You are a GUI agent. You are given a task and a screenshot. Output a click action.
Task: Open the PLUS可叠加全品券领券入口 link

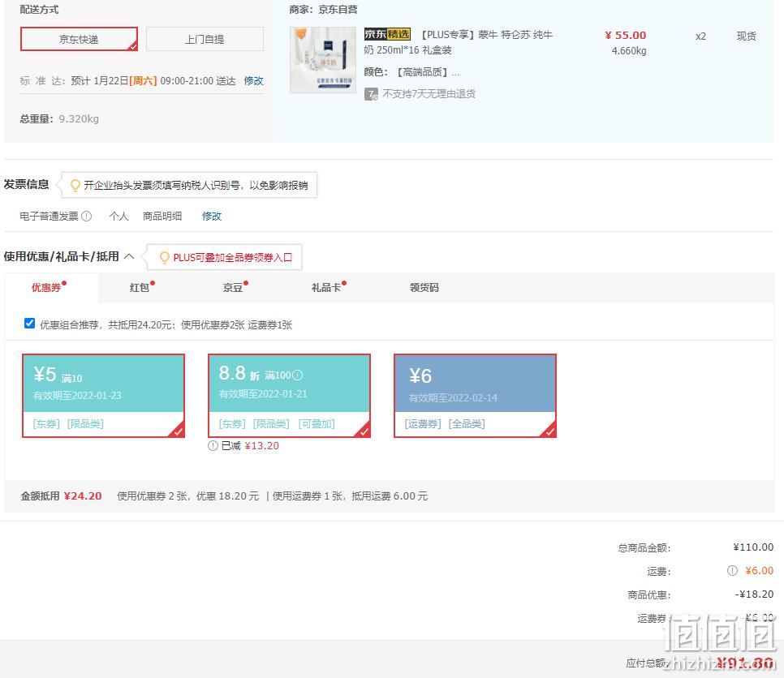click(232, 257)
